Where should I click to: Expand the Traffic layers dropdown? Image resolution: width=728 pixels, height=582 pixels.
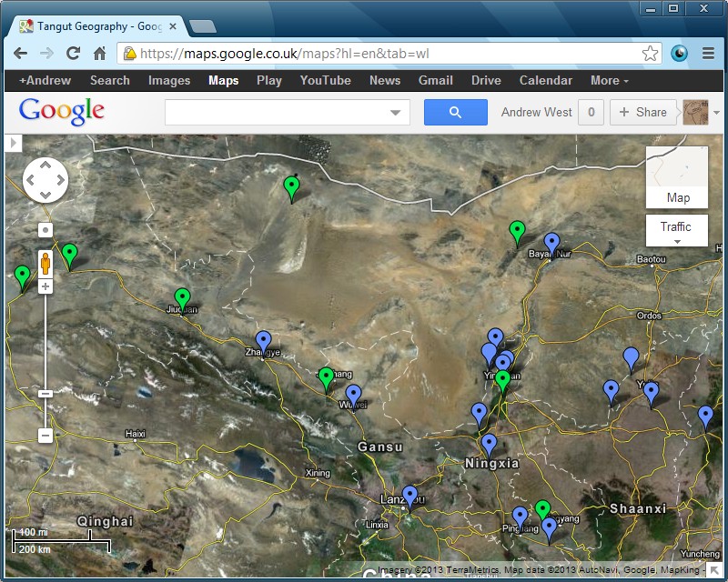pos(677,230)
